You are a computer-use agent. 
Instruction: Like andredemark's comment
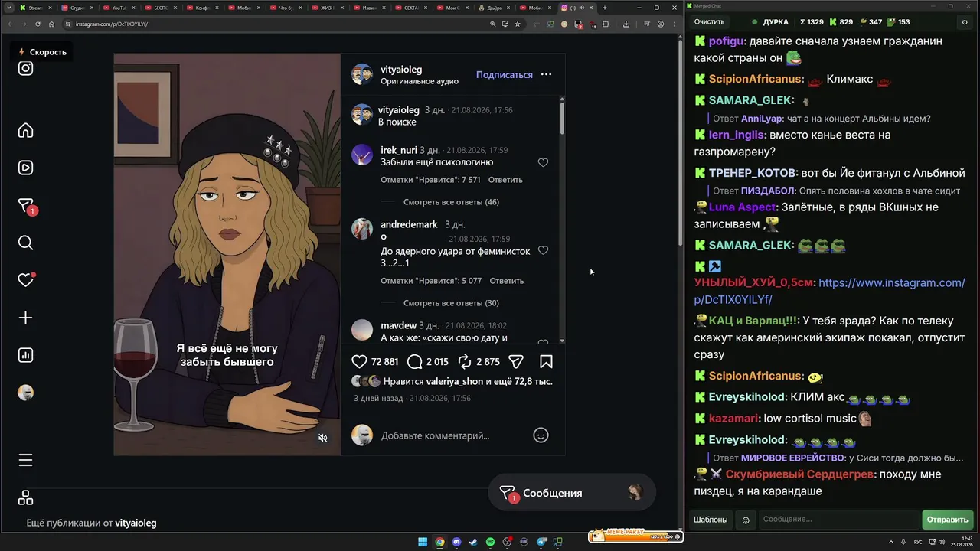[x=543, y=250]
